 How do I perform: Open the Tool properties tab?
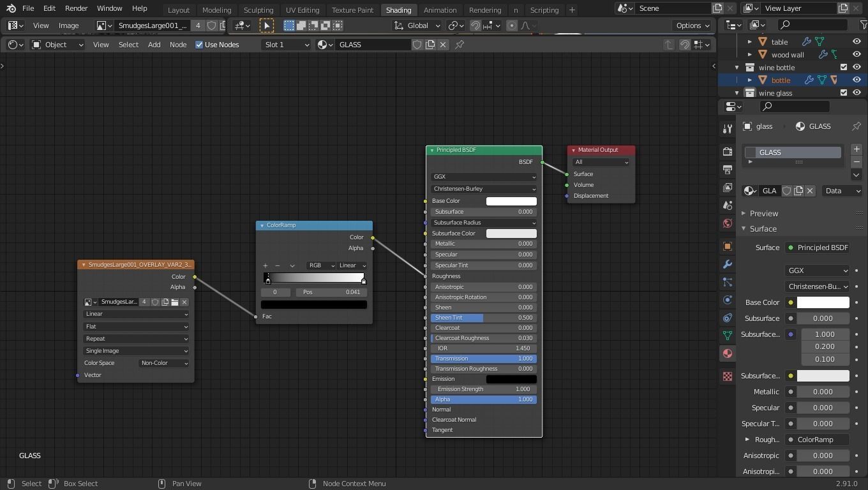(727, 129)
